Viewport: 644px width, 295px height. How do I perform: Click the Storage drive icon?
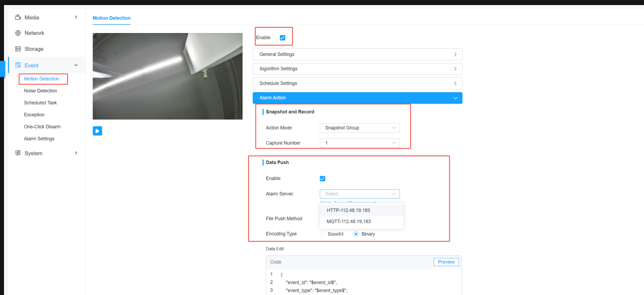pos(18,49)
